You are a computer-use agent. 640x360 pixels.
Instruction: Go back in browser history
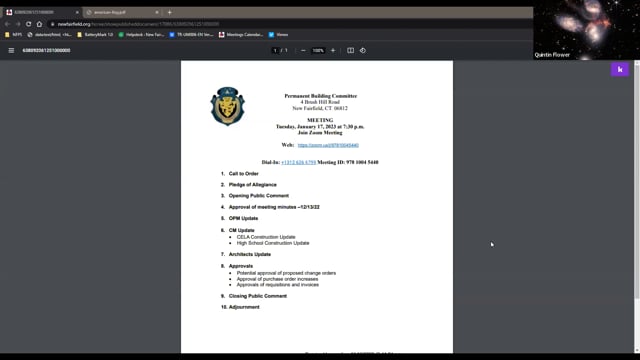tap(7, 24)
